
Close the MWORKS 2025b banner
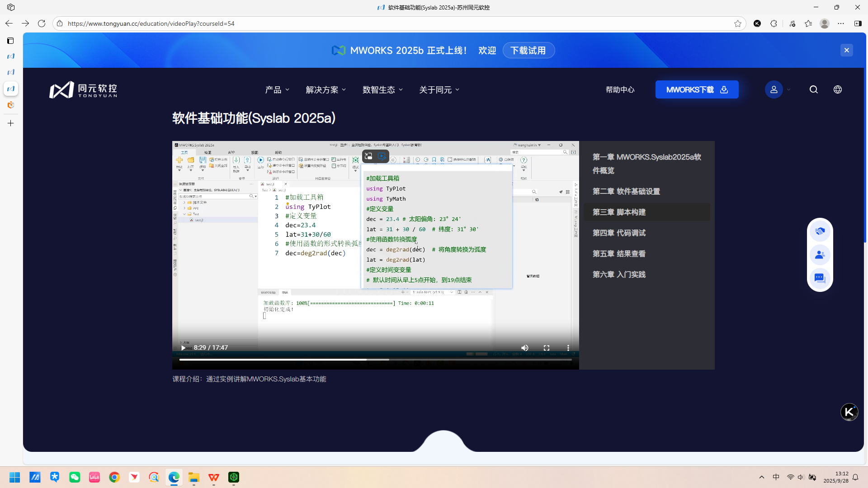click(847, 50)
